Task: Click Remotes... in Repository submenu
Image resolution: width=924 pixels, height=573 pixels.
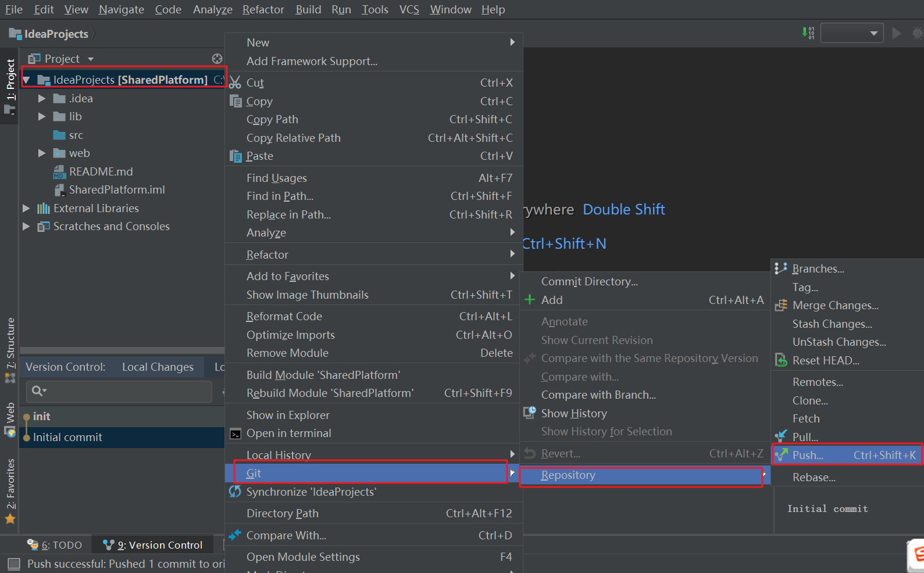Action: pos(818,382)
